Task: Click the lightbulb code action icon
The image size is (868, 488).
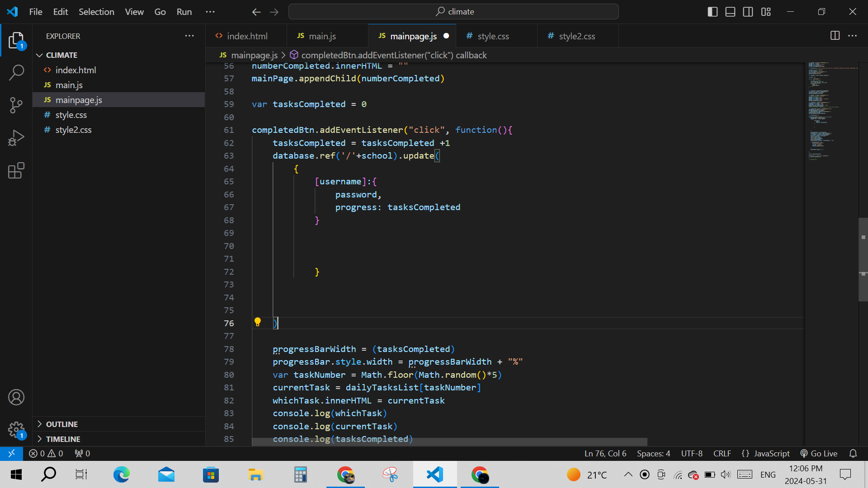Action: [x=258, y=322]
